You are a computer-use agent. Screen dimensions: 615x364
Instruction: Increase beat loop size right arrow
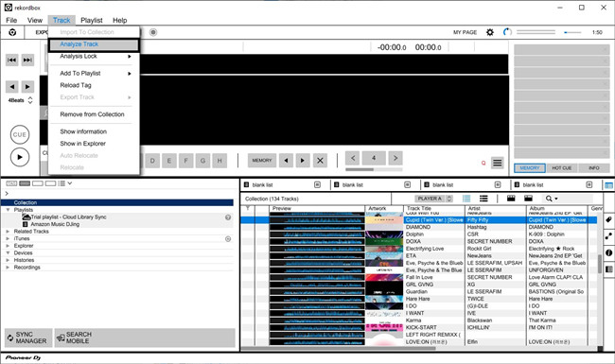click(x=395, y=158)
